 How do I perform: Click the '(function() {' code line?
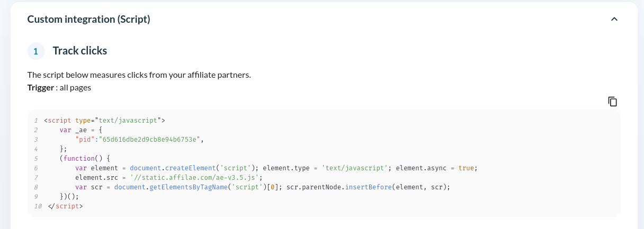pyautogui.click(x=85, y=158)
